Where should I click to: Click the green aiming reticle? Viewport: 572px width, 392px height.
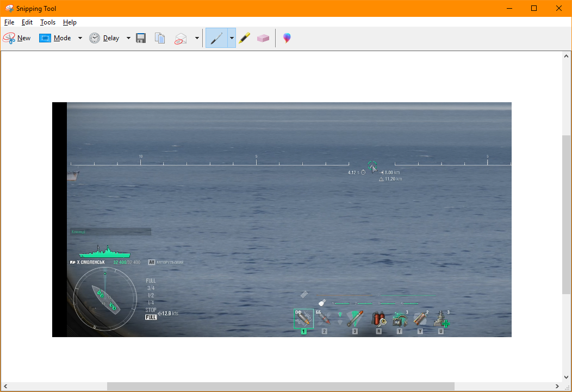click(372, 165)
